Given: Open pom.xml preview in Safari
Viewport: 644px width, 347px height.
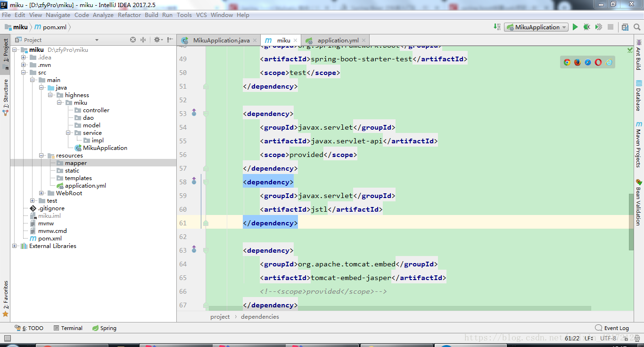Looking at the screenshot, I should [588, 62].
